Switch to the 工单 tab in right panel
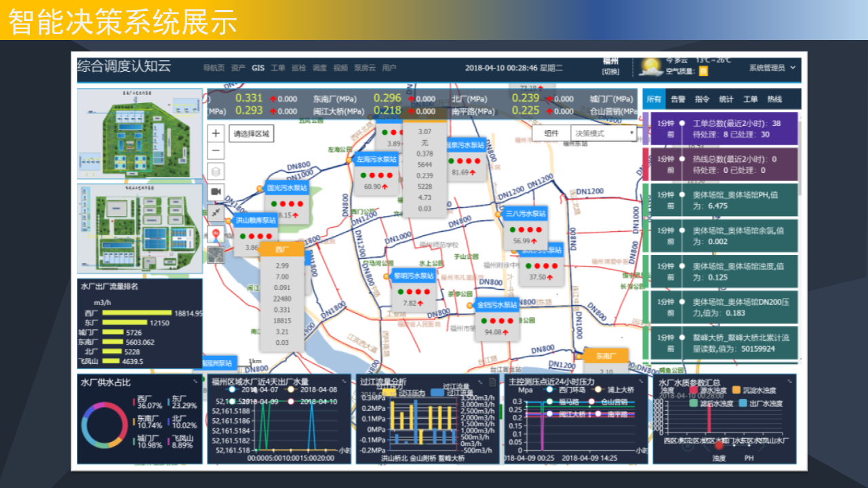This screenshot has height=488, width=868. [750, 99]
